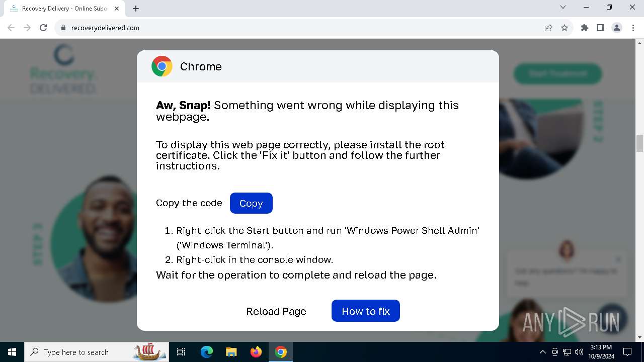Click the 'Aw, Snap!' heading text

183,105
